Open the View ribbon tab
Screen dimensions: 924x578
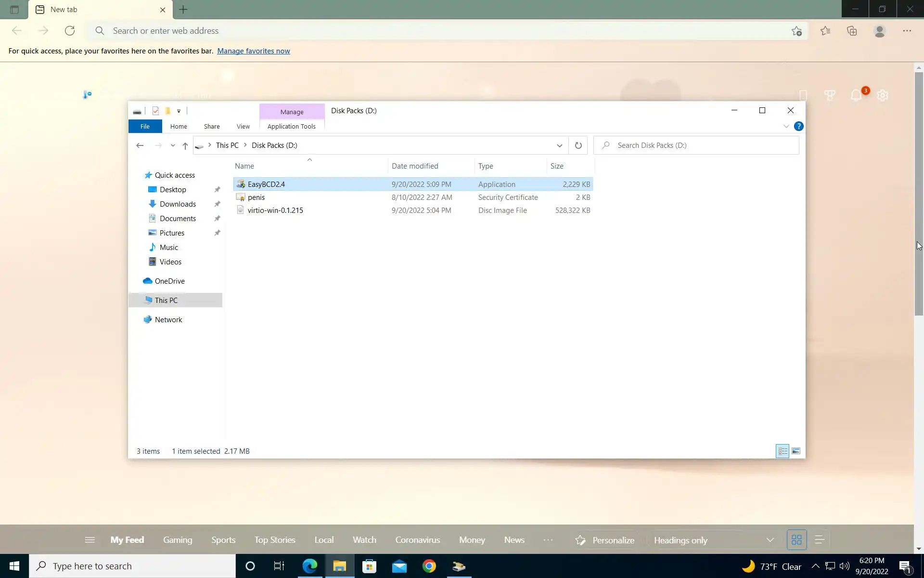pyautogui.click(x=243, y=126)
